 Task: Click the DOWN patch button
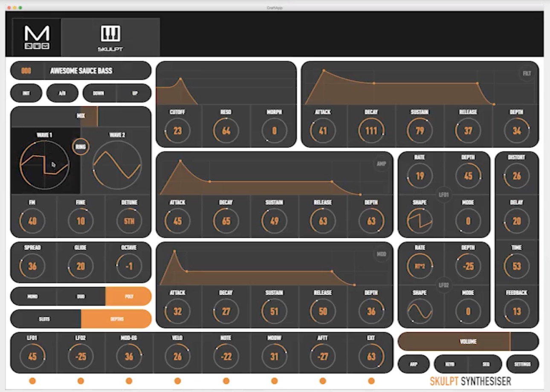pyautogui.click(x=98, y=93)
